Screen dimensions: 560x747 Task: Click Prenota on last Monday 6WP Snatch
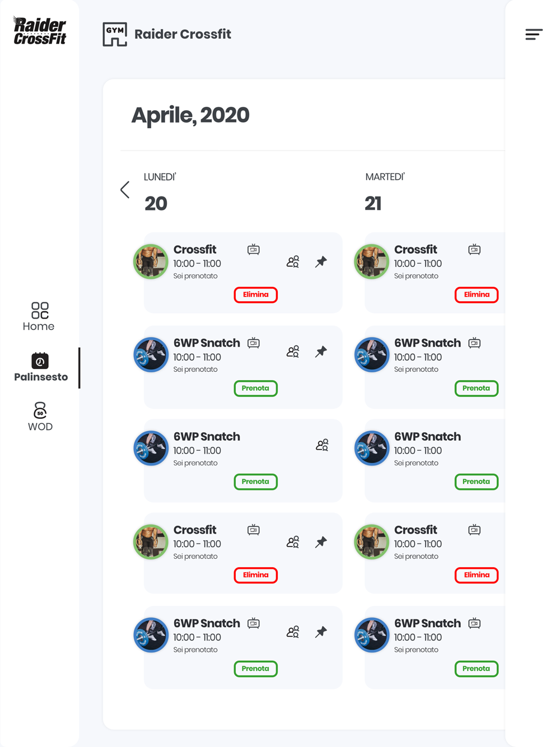[256, 669]
